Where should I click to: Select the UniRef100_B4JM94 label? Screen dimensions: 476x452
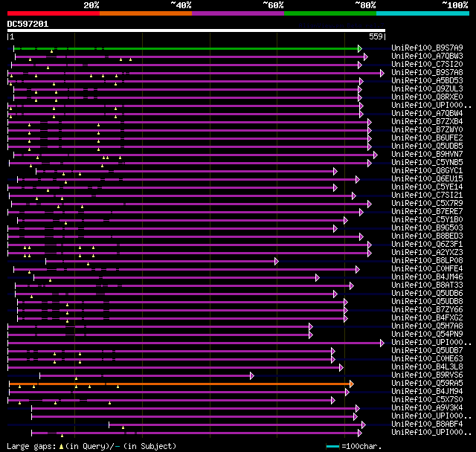(x=427, y=392)
